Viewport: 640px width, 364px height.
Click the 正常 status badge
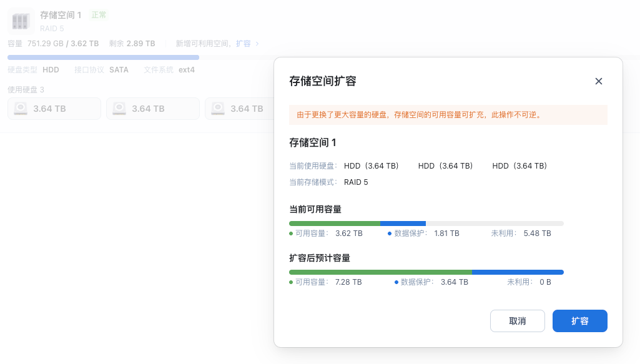click(x=99, y=15)
